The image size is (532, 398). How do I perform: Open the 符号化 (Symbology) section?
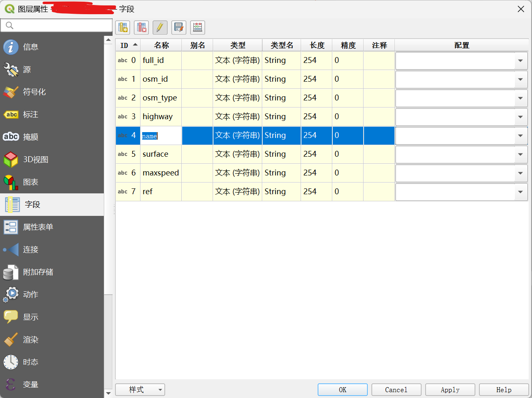click(34, 92)
